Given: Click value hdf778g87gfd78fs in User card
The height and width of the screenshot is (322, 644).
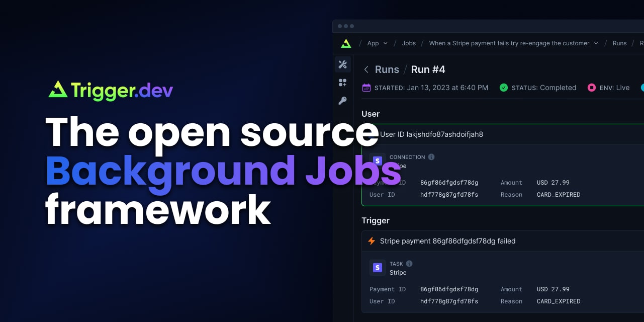Looking at the screenshot, I should coord(449,195).
